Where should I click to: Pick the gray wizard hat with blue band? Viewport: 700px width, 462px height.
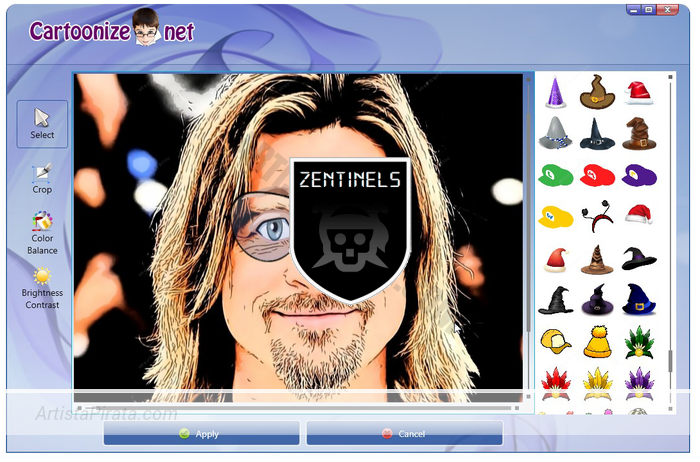coord(555,133)
